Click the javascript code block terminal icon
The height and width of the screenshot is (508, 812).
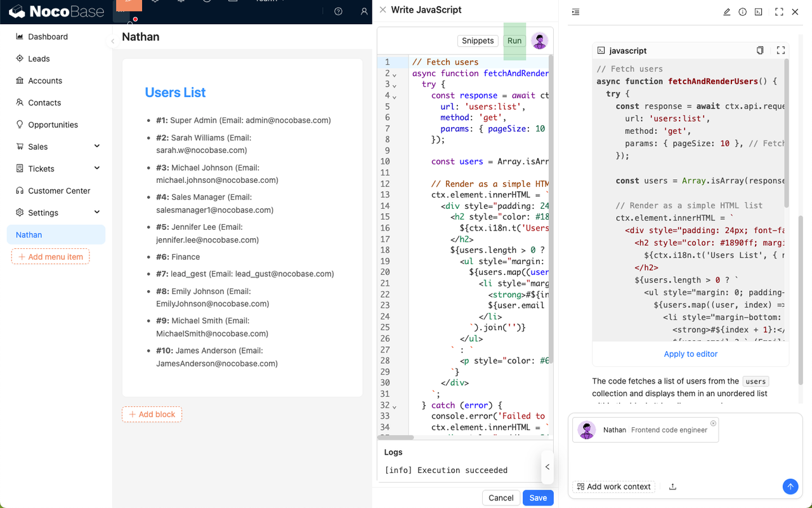pos(601,50)
